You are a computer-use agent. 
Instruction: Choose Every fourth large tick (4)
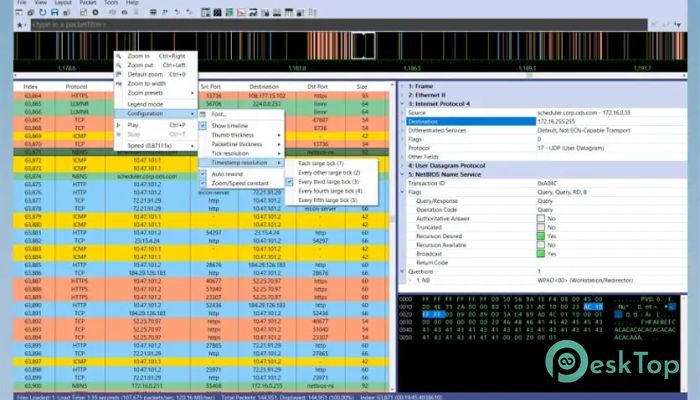click(330, 191)
